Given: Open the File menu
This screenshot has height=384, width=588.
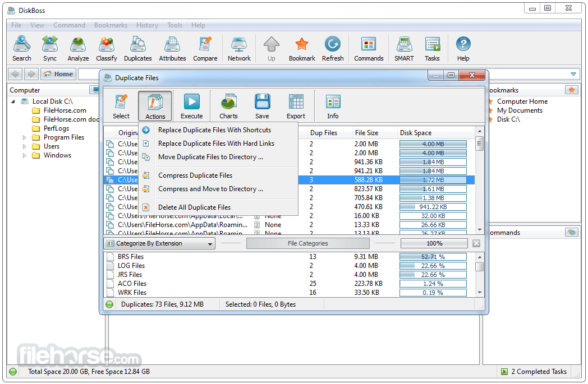Looking at the screenshot, I should click(16, 25).
